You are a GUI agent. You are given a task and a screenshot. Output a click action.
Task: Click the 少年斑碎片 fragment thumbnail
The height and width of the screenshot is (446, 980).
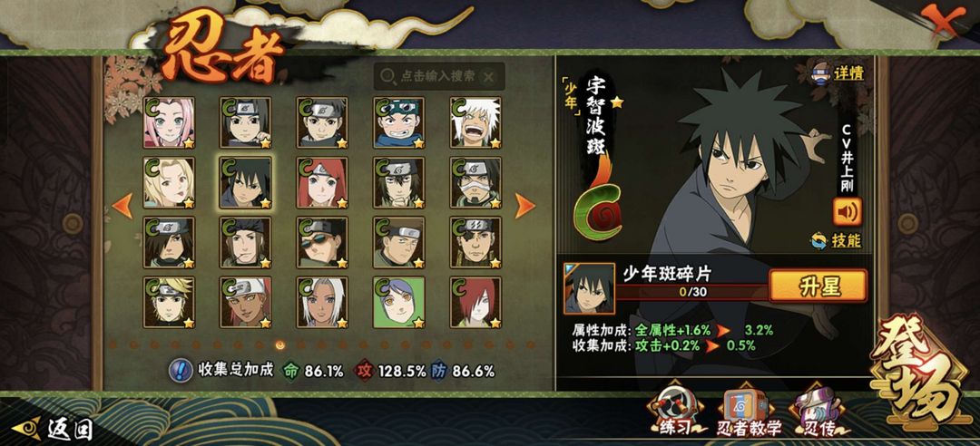(x=589, y=288)
